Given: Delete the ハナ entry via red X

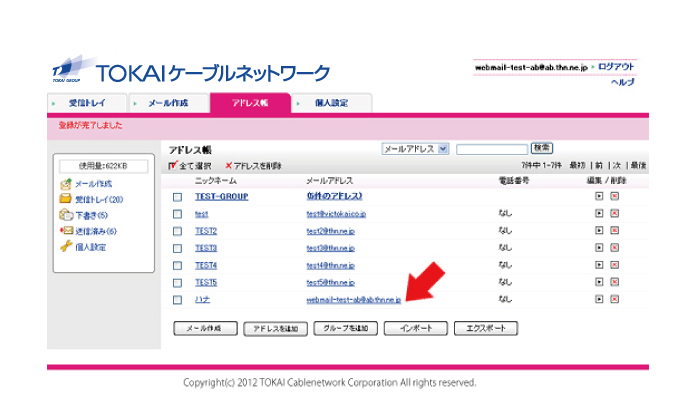Looking at the screenshot, I should pyautogui.click(x=615, y=299).
